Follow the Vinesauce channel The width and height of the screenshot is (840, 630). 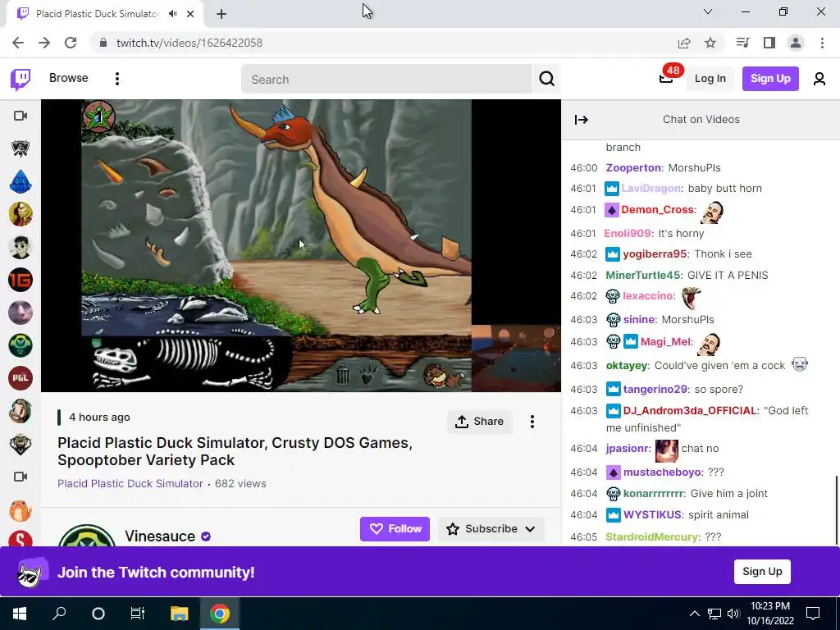tap(395, 529)
